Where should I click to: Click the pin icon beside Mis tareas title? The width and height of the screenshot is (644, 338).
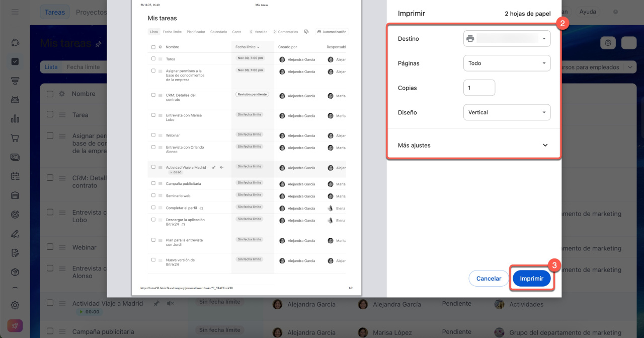(x=98, y=44)
